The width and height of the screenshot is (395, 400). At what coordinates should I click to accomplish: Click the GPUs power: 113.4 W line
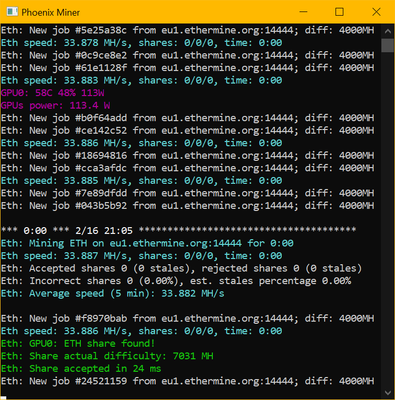tap(56, 106)
